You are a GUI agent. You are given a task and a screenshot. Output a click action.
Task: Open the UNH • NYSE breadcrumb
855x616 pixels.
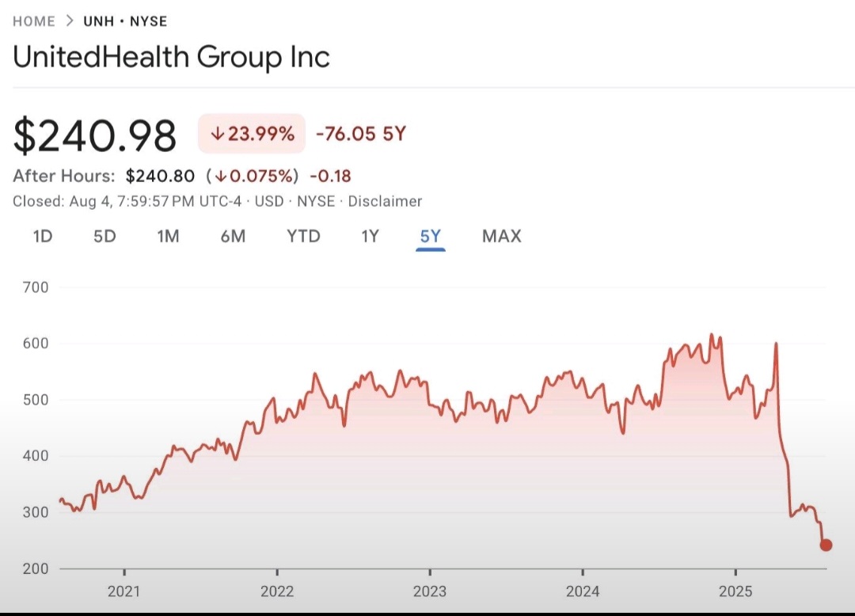[125, 21]
